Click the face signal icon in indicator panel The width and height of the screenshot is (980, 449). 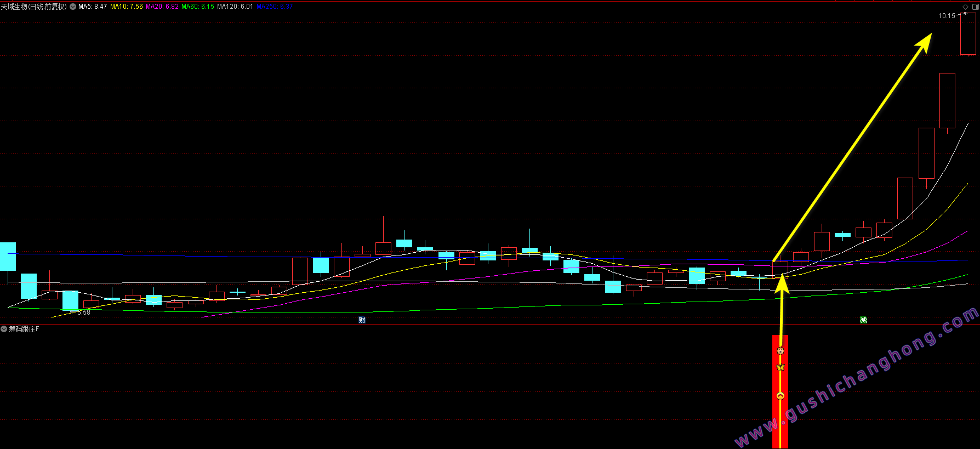[780, 350]
